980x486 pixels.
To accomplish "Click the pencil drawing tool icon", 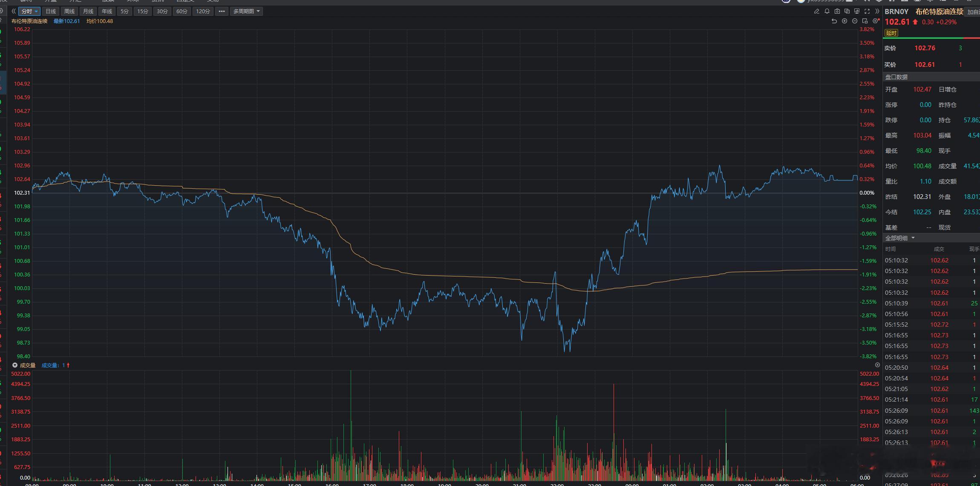I will 816,12.
